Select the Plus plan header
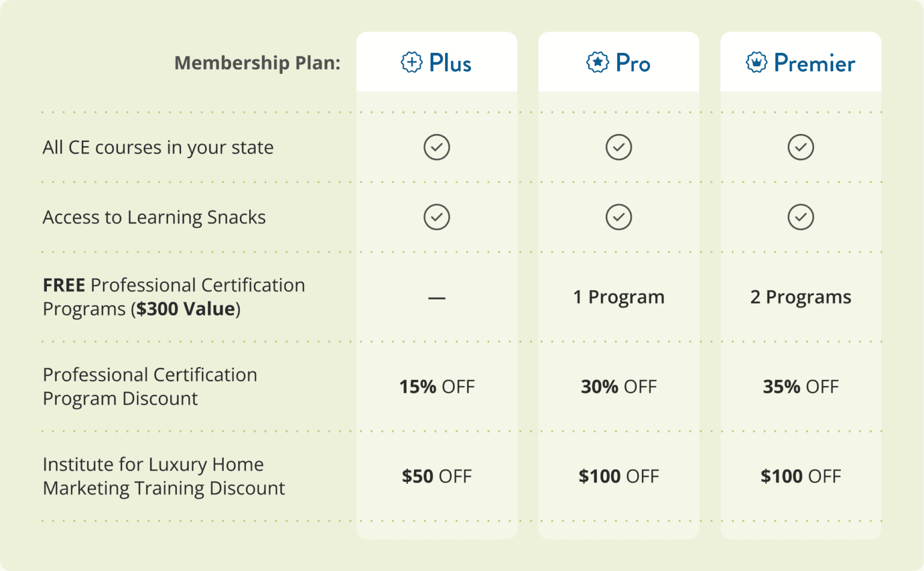Screen dimensions: 924x571 tap(437, 62)
